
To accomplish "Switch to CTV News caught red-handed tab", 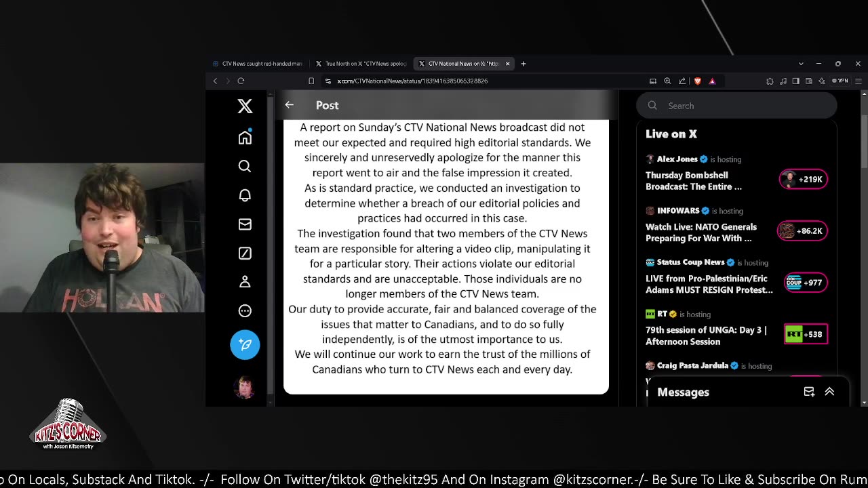I will coord(258,64).
